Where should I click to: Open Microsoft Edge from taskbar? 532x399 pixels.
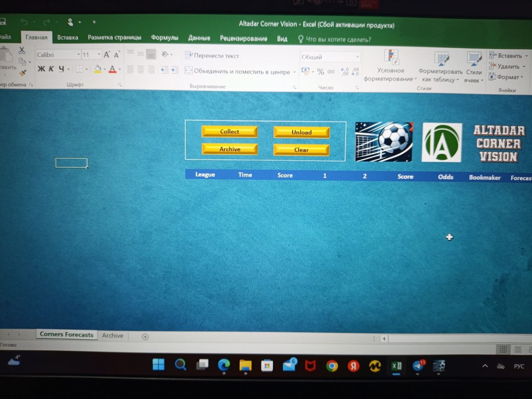pyautogui.click(x=224, y=365)
